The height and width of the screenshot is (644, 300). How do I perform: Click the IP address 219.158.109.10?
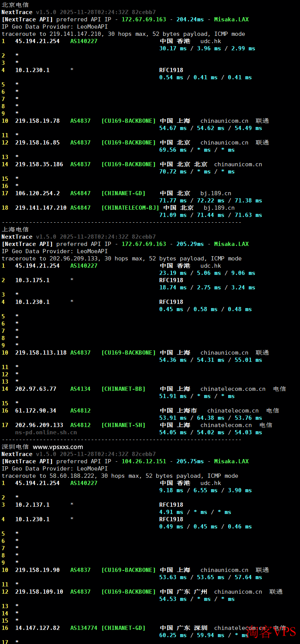pos(39,592)
